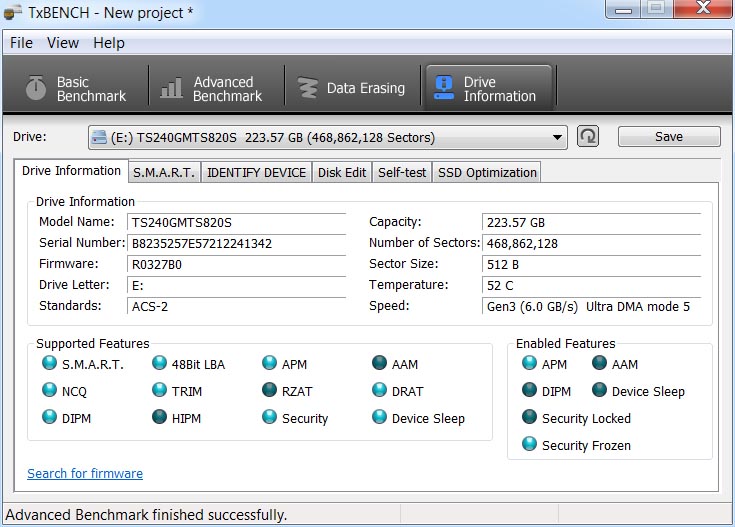The image size is (735, 527).
Task: Save the drive information
Action: (x=669, y=136)
